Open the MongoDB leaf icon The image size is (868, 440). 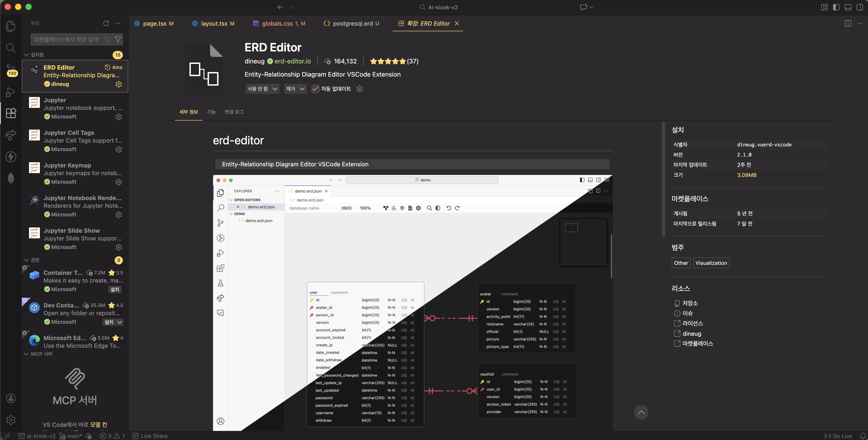[11, 178]
